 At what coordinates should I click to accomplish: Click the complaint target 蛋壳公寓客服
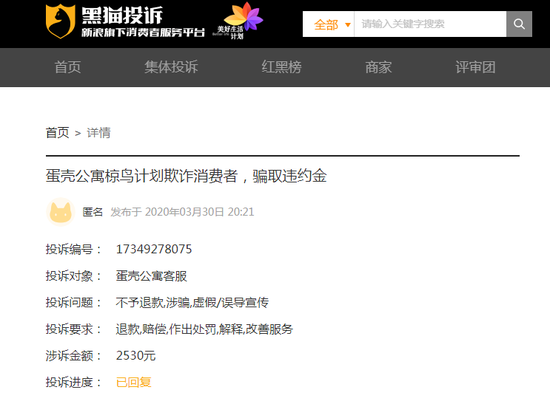[x=152, y=276]
